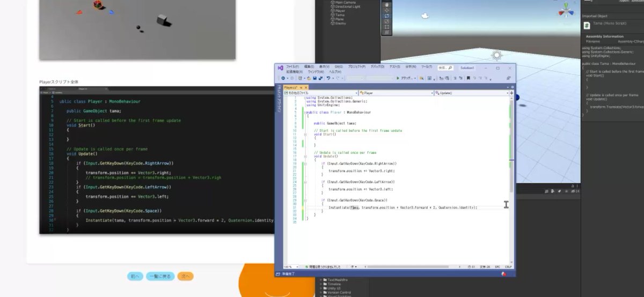Click the 前へ button on the web page
Viewport: 644px width, 297px height.
(x=135, y=277)
